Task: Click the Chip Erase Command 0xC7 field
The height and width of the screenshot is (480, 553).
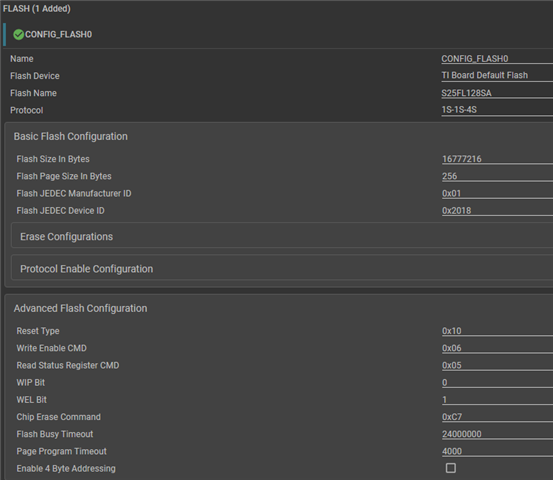Action: [497, 417]
